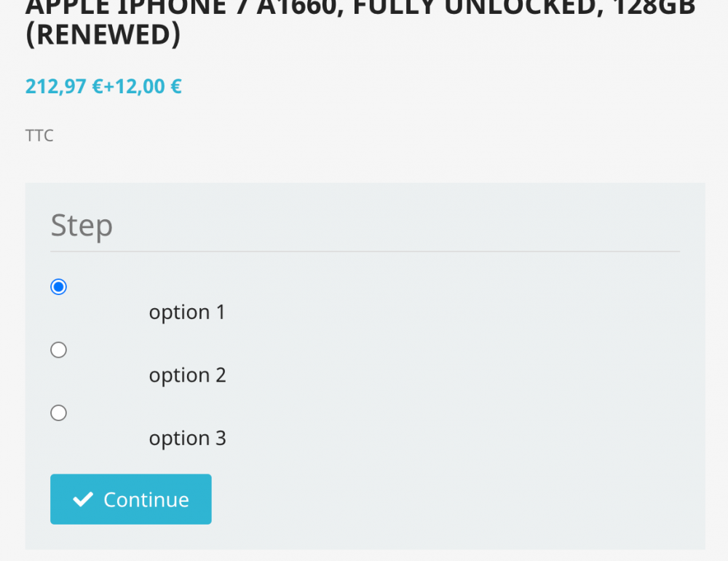Click the "option 1" label text
728x561 pixels.
[x=187, y=313]
